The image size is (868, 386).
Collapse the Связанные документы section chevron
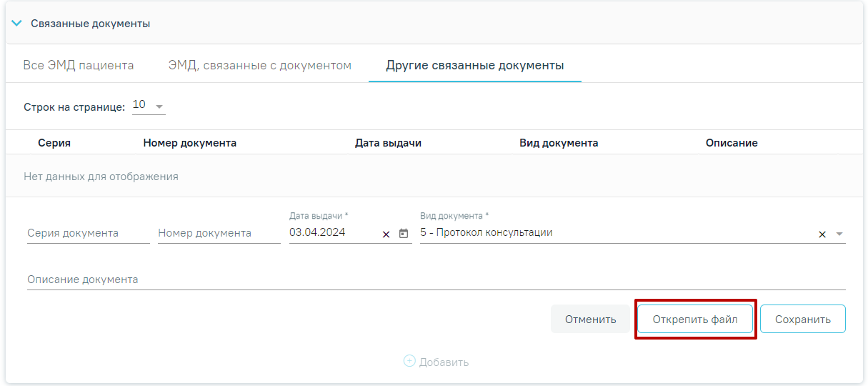tap(17, 24)
